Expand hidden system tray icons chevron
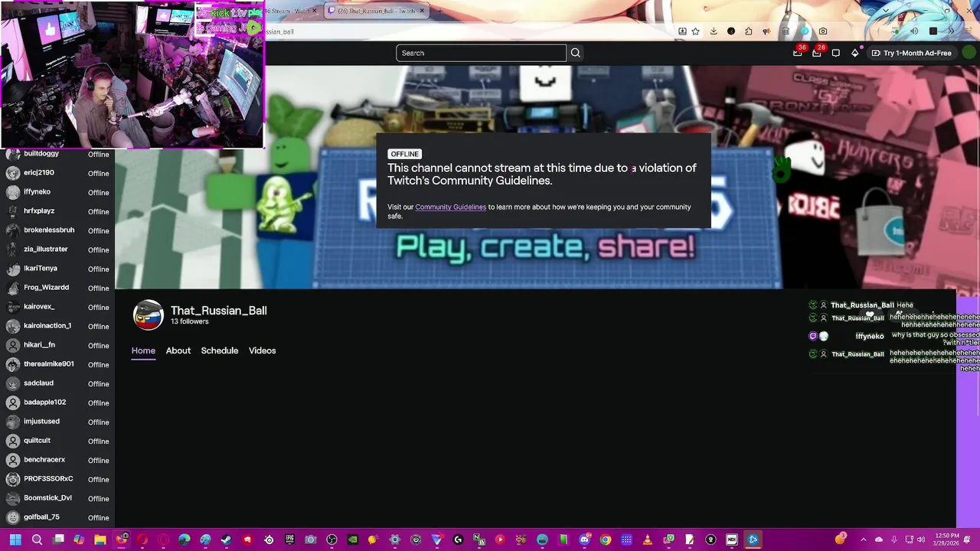The width and height of the screenshot is (980, 551). (864, 540)
